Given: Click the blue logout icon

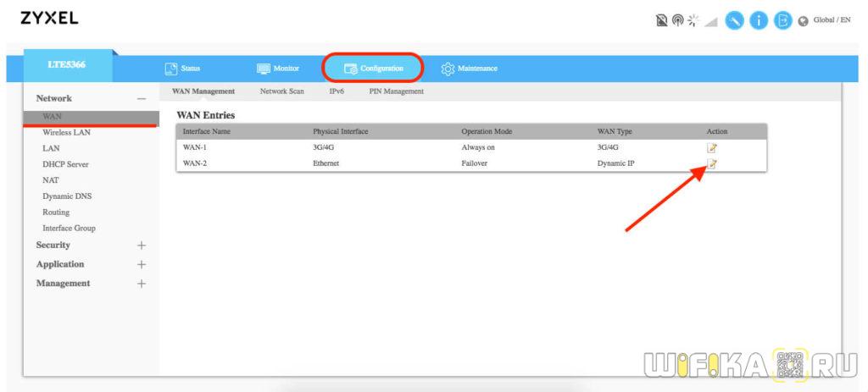Looking at the screenshot, I should tap(782, 21).
